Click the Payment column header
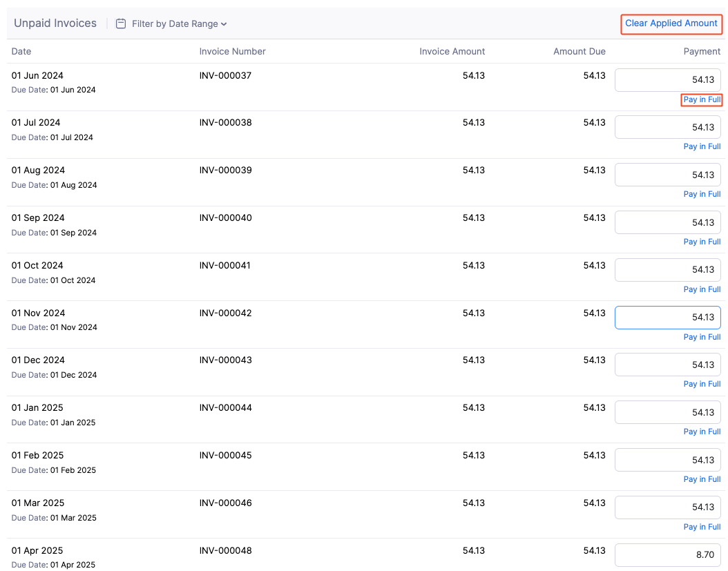Image resolution: width=728 pixels, height=571 pixels. pyautogui.click(x=702, y=51)
